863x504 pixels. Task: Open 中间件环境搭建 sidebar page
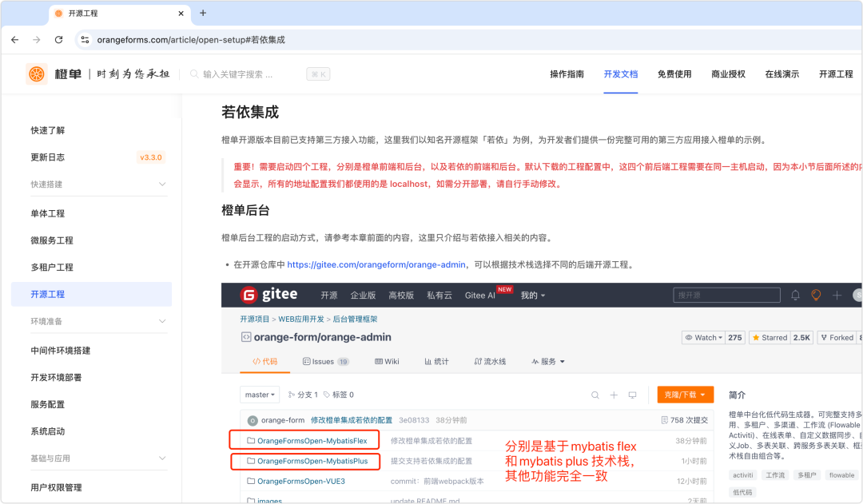click(61, 351)
